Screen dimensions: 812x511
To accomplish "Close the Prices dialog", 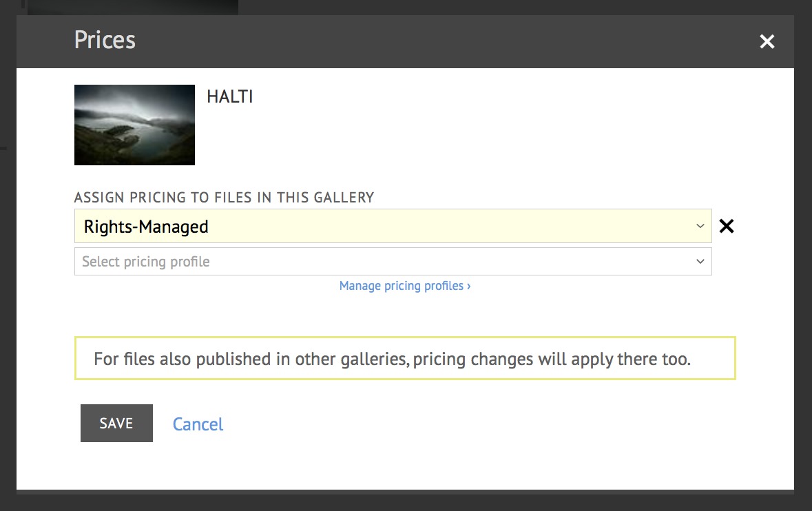I will point(767,42).
